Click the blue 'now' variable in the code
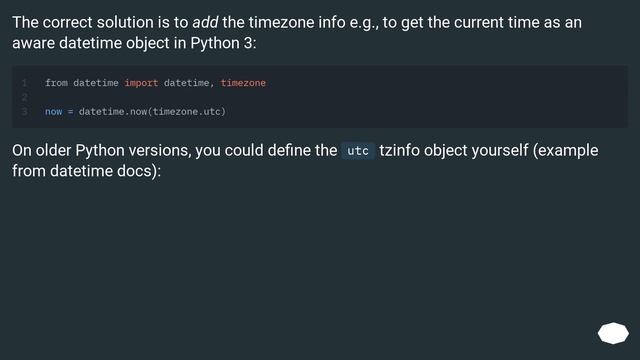The width and height of the screenshot is (640, 360). coord(53,111)
